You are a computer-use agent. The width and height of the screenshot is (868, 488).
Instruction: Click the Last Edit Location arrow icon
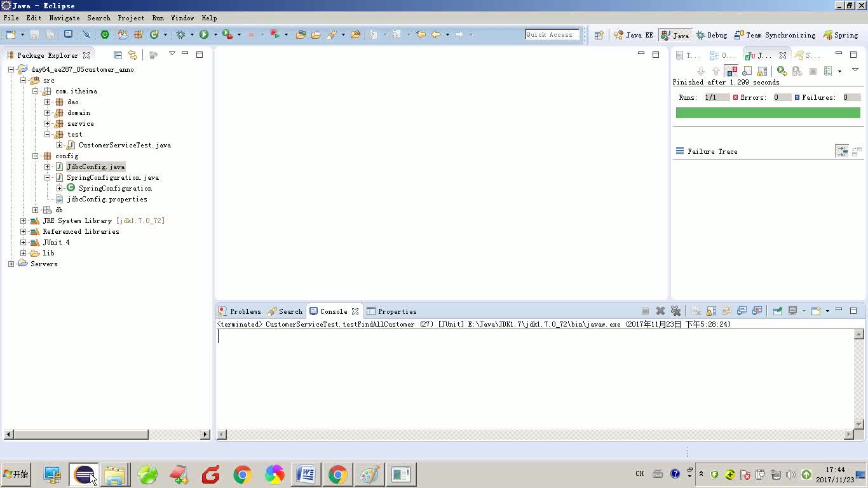click(x=420, y=35)
